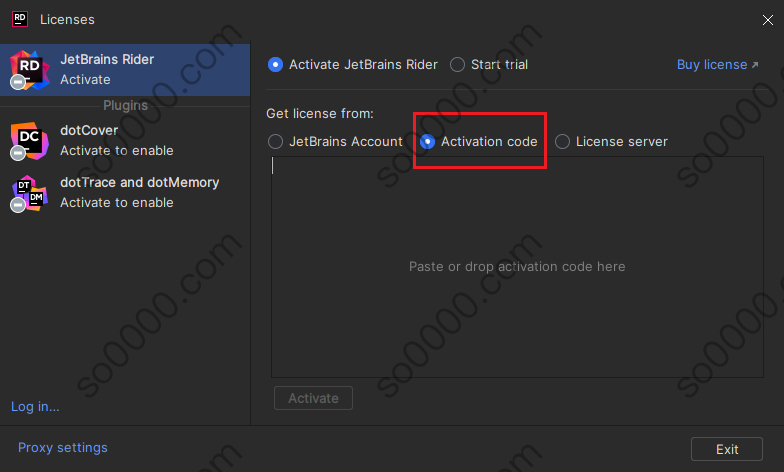
Task: Click the Rider logo in title bar
Action: (20, 20)
